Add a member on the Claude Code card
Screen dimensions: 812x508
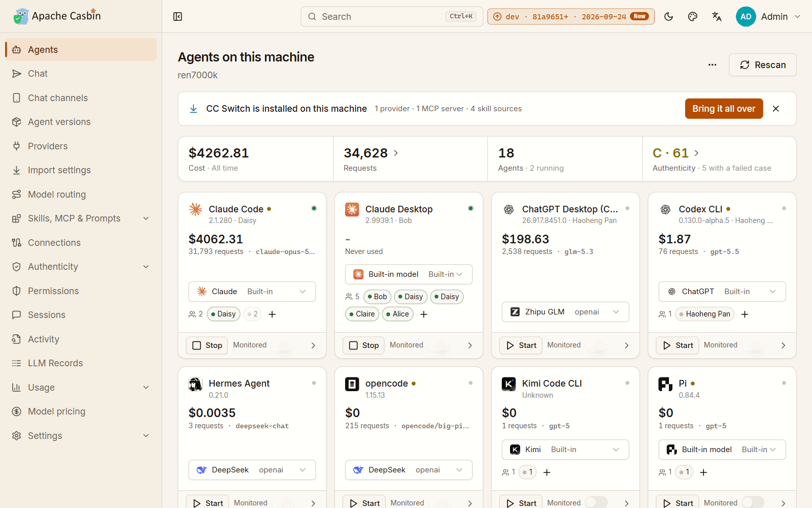click(x=272, y=314)
